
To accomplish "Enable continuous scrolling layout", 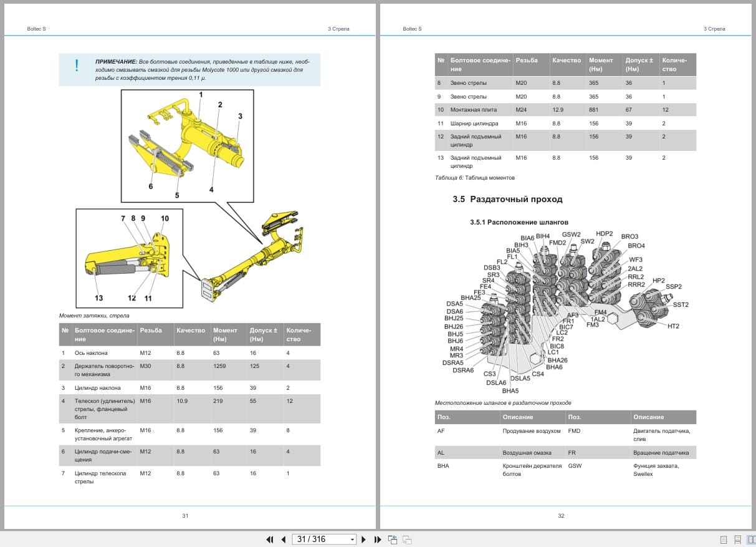I will tap(737, 539).
